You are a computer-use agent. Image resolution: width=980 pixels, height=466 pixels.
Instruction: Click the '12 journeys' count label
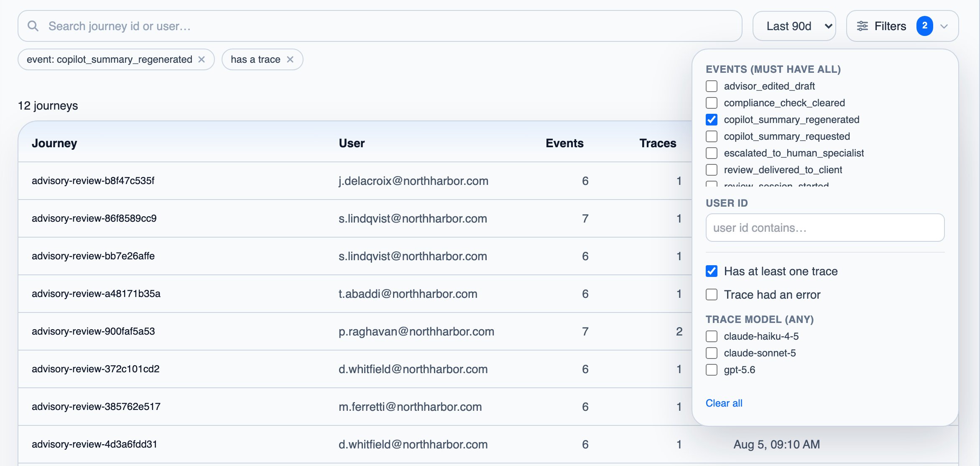(x=48, y=105)
